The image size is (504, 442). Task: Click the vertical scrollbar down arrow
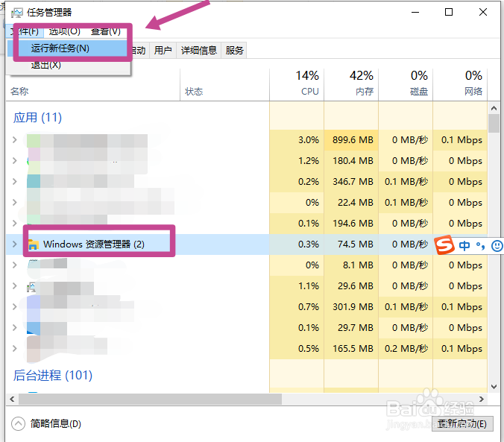pyautogui.click(x=494, y=387)
